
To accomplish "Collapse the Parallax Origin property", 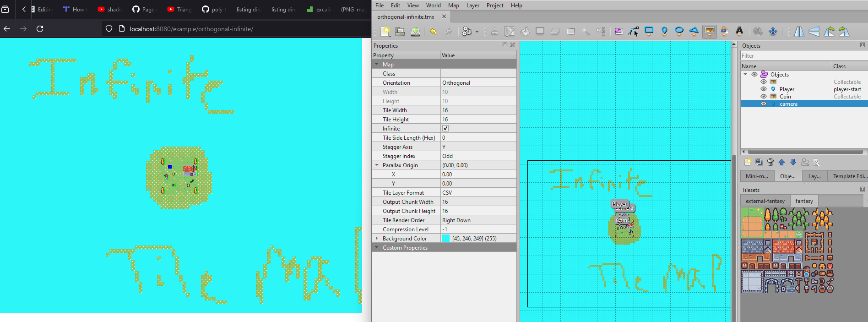I will coord(377,165).
